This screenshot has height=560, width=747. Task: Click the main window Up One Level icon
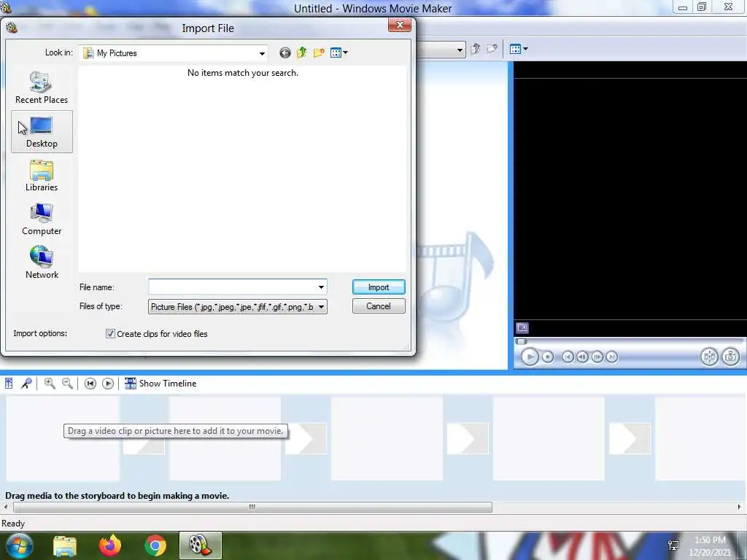tap(476, 49)
